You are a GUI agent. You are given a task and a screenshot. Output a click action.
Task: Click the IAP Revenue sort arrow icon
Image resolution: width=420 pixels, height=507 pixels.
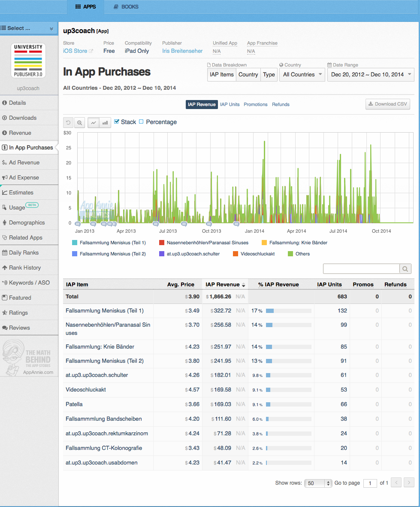(x=243, y=285)
